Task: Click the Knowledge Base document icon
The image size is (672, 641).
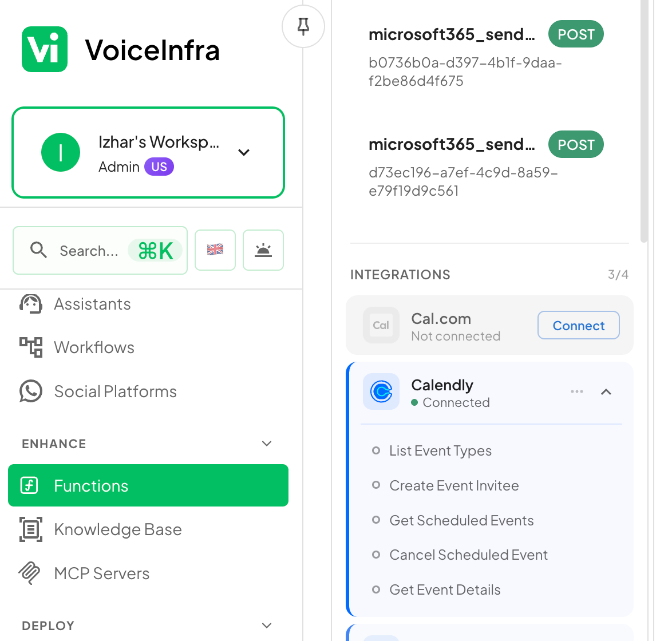Action: (31, 529)
